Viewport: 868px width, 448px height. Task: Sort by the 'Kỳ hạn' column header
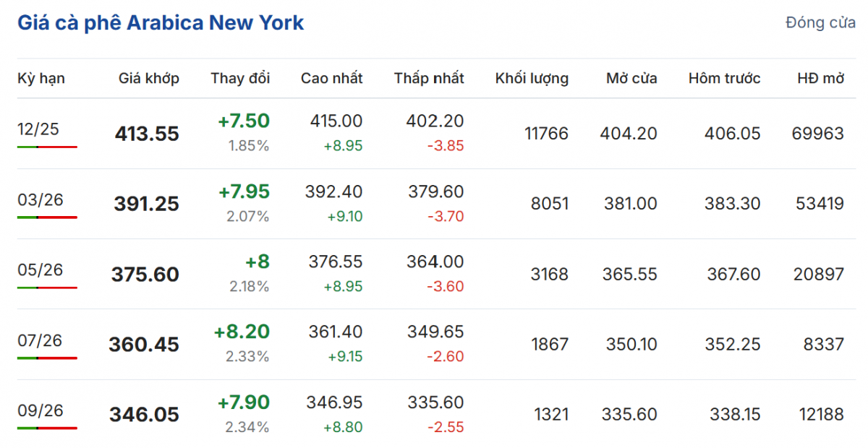(41, 78)
